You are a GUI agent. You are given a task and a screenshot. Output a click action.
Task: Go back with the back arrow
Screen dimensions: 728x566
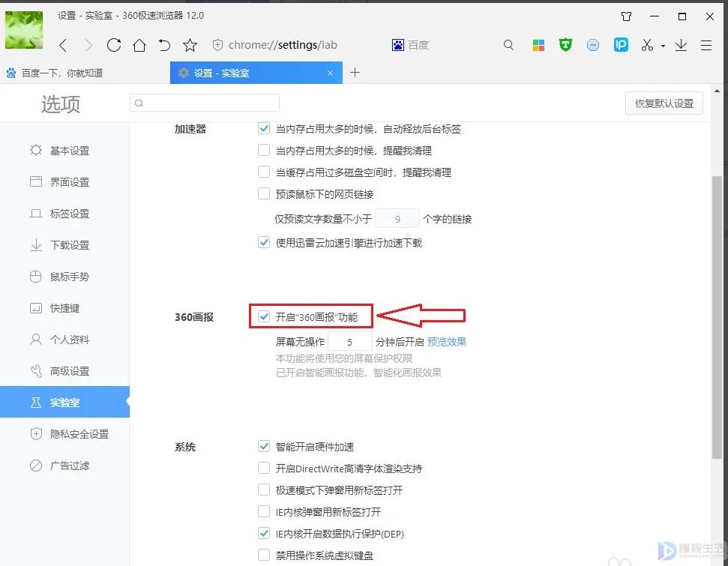tap(64, 45)
